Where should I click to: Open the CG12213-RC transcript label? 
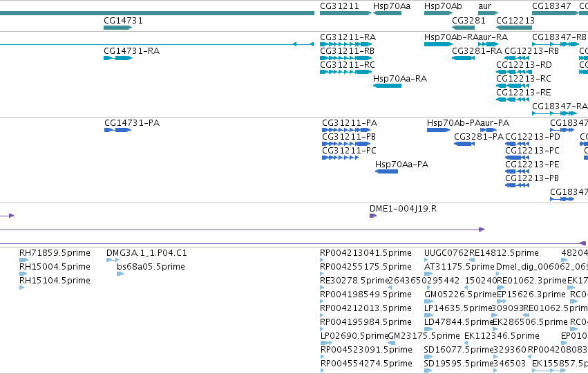[524, 79]
